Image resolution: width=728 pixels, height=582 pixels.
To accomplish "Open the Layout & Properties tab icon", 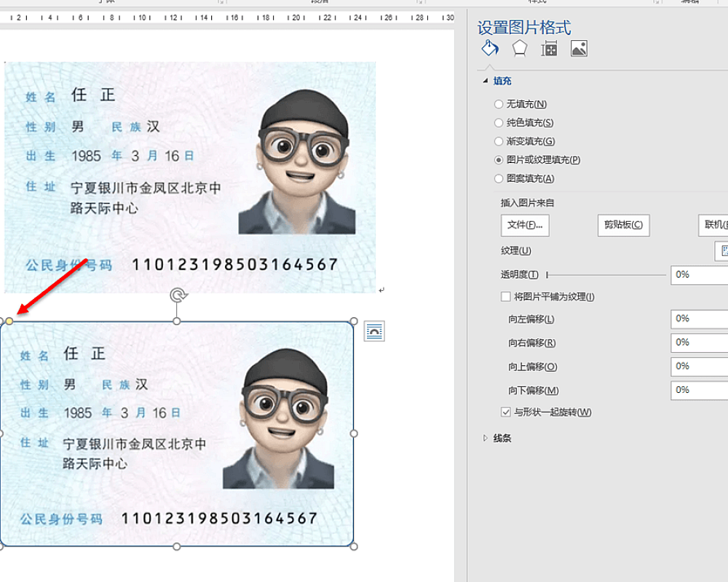I will [x=549, y=49].
